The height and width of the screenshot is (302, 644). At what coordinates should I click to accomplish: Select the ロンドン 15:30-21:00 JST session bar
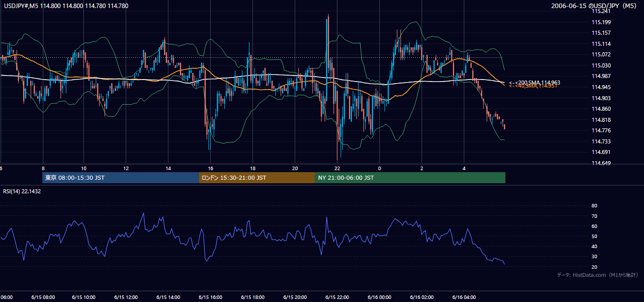257,178
